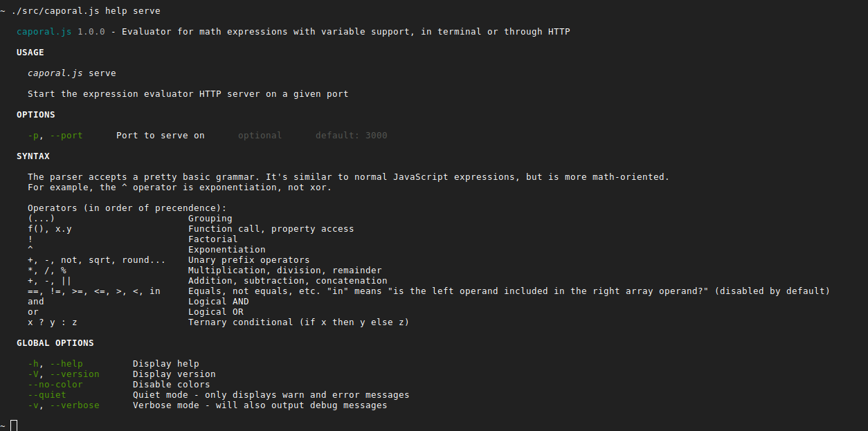868x431 pixels.
Task: Click the SYNTAX section heading
Action: (x=33, y=156)
